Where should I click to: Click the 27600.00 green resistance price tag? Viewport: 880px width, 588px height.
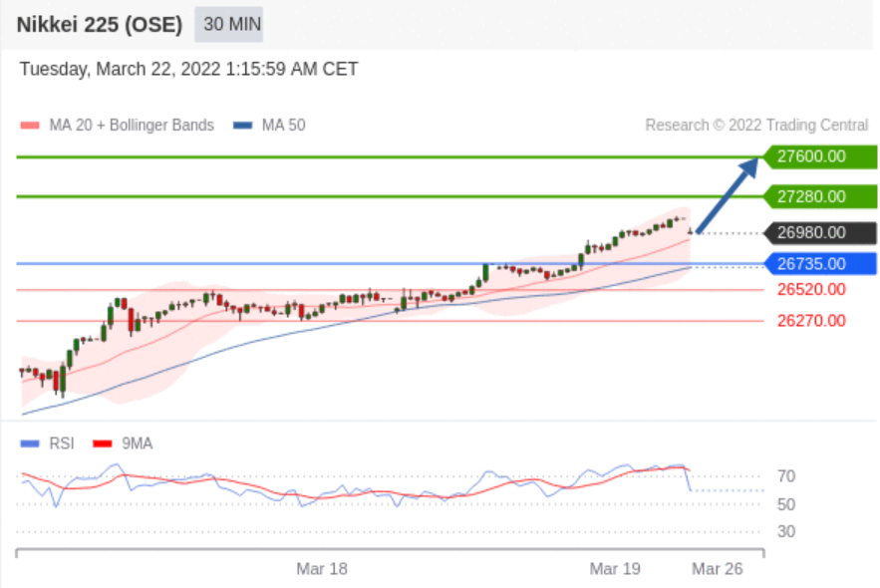820,156
